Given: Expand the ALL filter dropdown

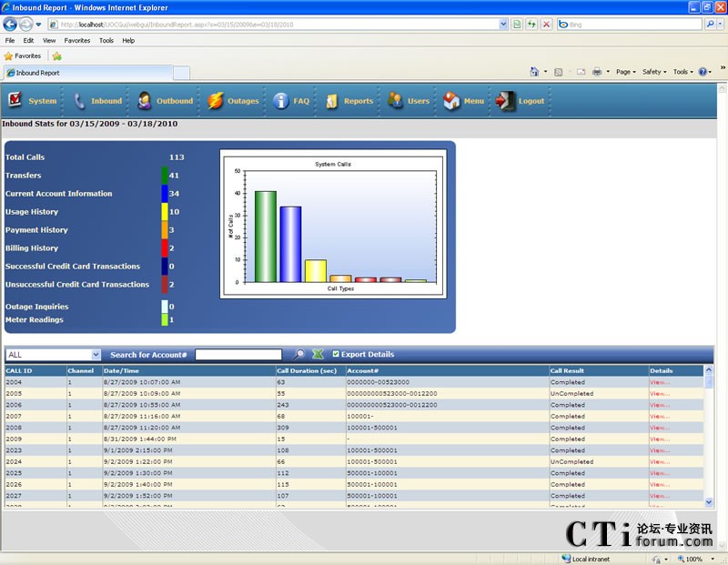Looking at the screenshot, I should [x=96, y=355].
